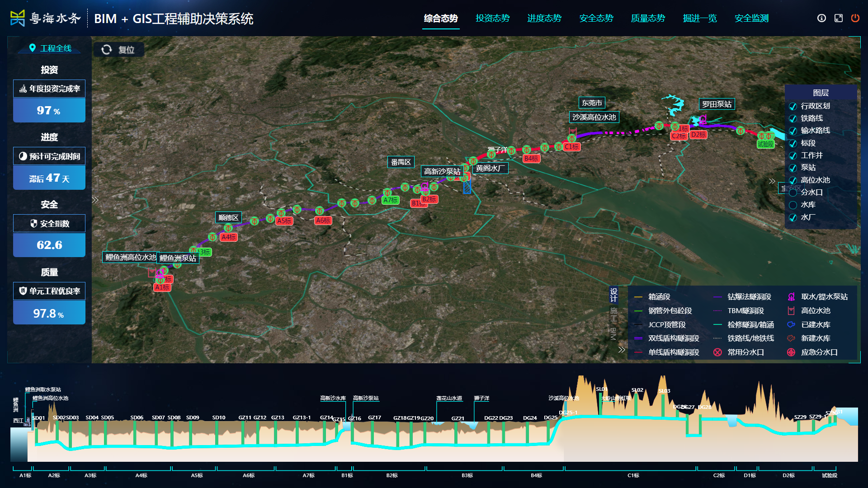The height and width of the screenshot is (488, 868).
Task: Click the 复位 reset button
Action: click(118, 50)
